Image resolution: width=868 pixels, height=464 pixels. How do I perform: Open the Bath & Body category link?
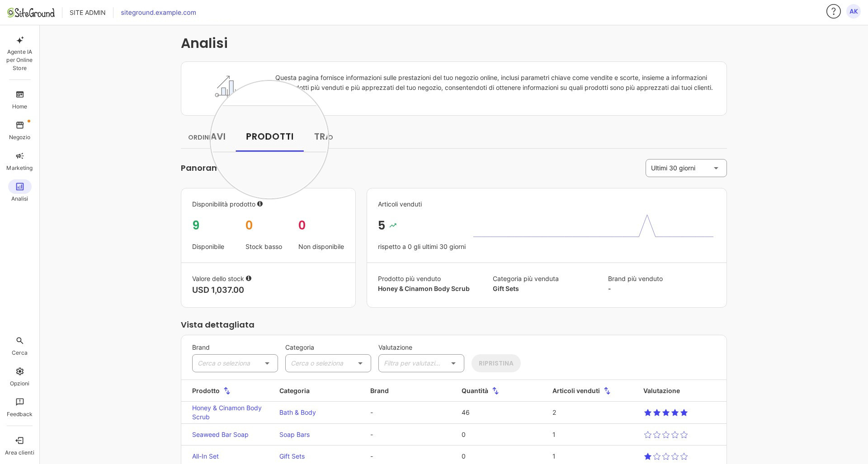coord(297,412)
